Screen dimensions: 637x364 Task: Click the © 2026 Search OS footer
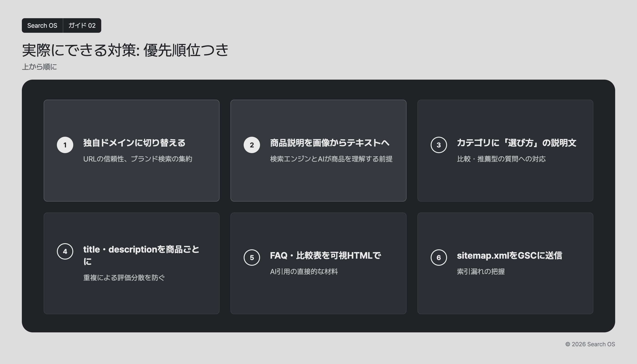(590, 344)
